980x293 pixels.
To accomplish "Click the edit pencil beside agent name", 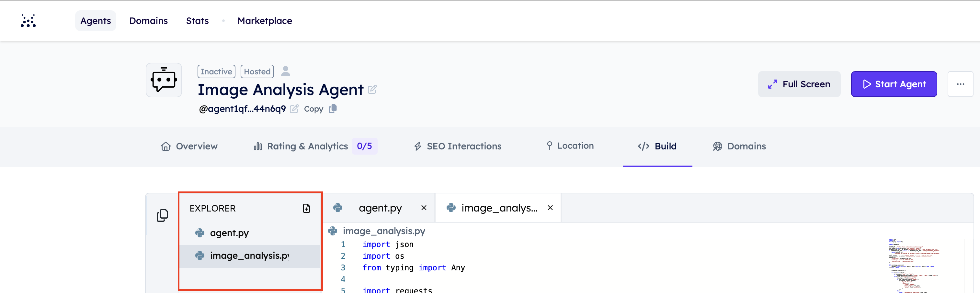I will point(372,90).
